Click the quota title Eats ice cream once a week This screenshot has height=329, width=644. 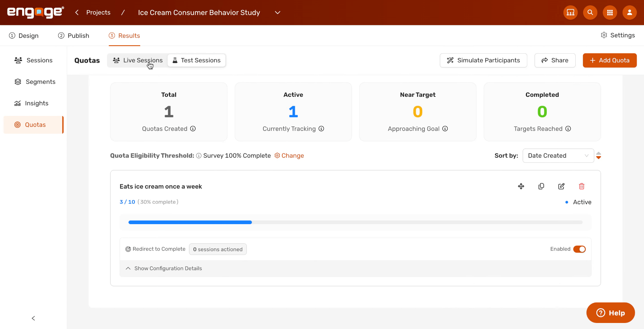[161, 187]
